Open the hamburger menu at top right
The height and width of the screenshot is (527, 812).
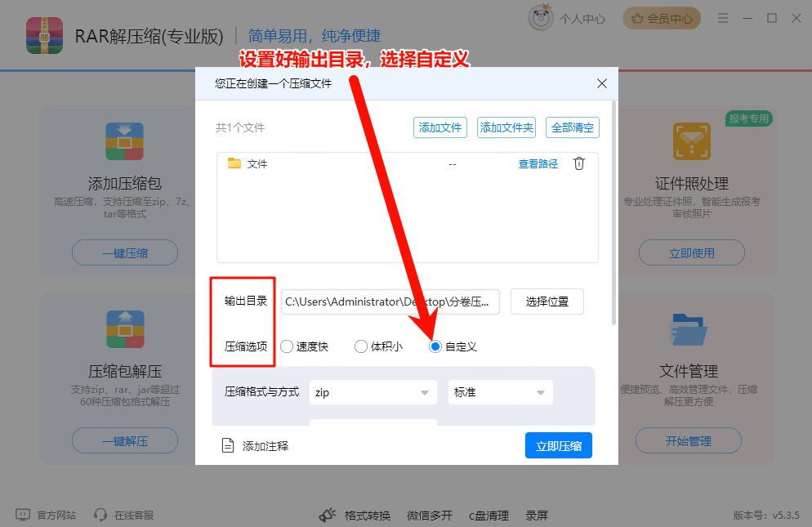point(723,18)
